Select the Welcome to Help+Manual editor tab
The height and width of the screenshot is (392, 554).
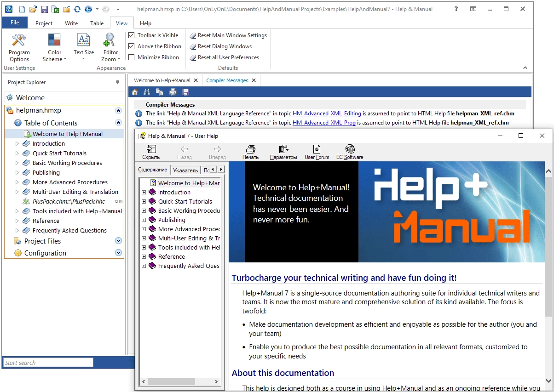click(162, 80)
